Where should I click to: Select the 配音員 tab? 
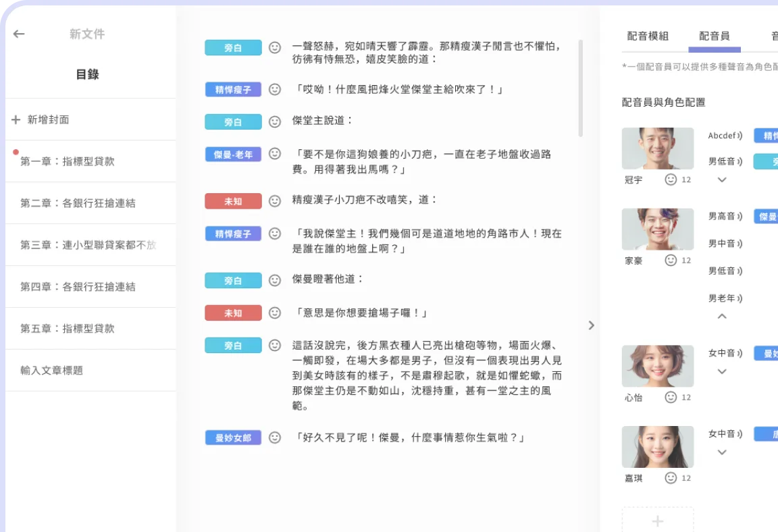tap(714, 36)
